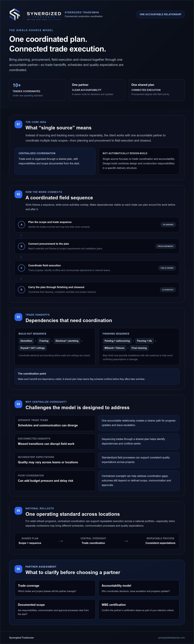Open the WBE certification card

[x=139, y=609]
